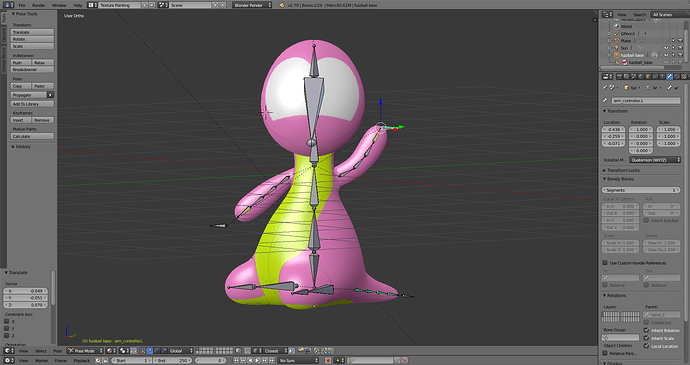
Task: Click the Push in-between button
Action: click(x=21, y=63)
